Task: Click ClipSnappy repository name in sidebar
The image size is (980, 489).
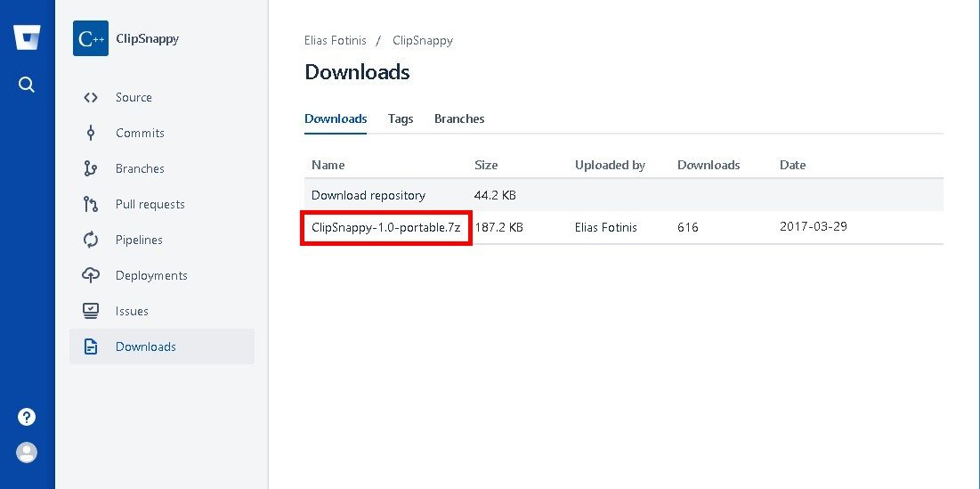Action: pos(148,39)
